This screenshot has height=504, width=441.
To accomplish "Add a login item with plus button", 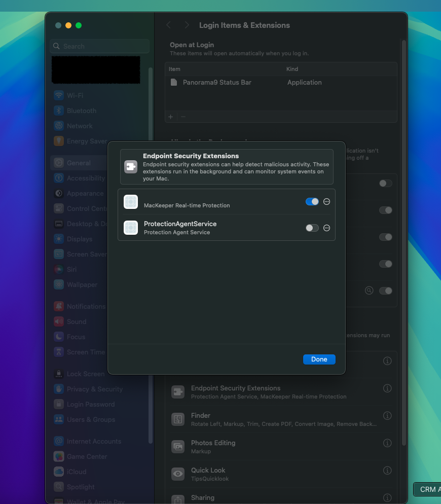I will pos(171,117).
